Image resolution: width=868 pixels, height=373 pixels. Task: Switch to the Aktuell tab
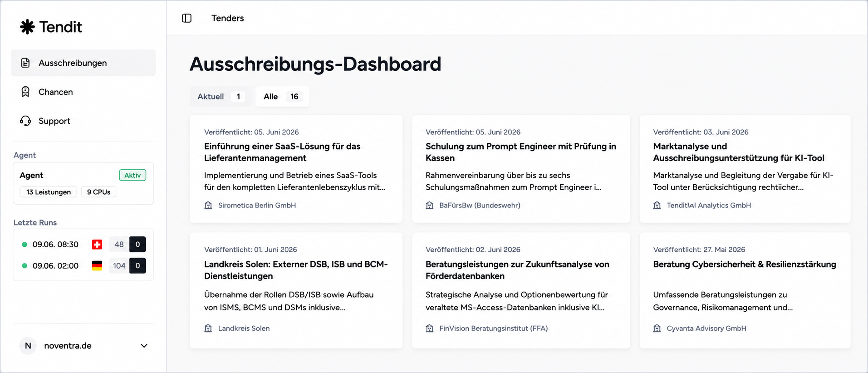(x=221, y=97)
